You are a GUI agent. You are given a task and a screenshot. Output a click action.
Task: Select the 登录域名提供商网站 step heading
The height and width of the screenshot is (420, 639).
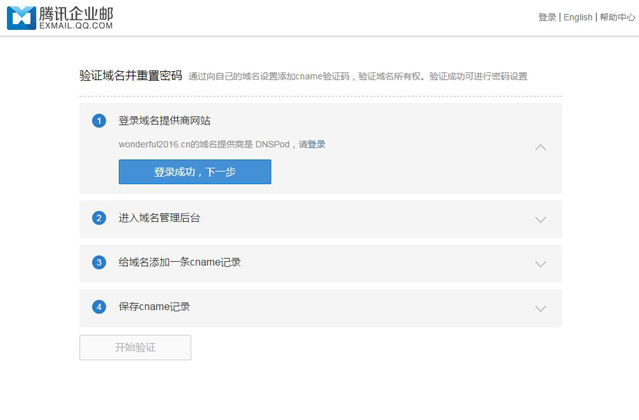(x=164, y=121)
